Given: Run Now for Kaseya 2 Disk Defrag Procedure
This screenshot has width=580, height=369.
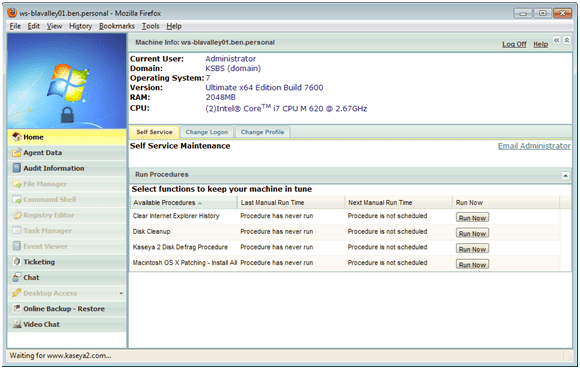Looking at the screenshot, I should click(472, 249).
